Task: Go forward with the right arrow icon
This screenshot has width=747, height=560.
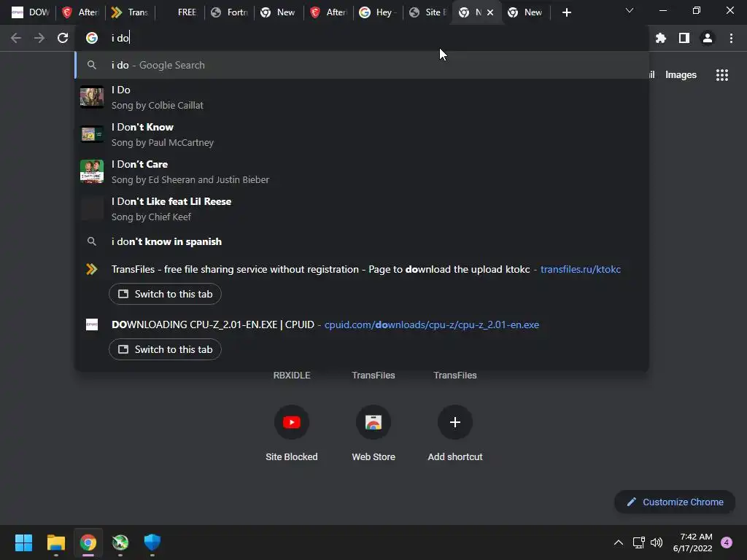Action: point(39,38)
